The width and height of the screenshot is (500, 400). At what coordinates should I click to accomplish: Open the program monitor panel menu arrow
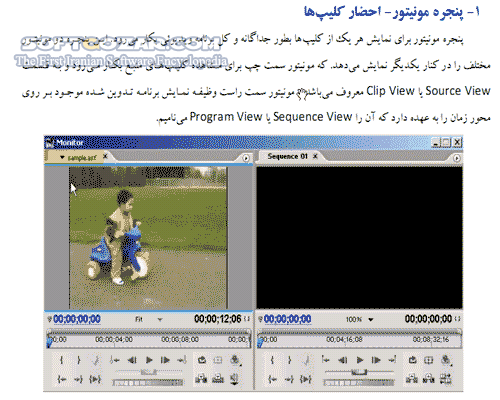tap(457, 158)
